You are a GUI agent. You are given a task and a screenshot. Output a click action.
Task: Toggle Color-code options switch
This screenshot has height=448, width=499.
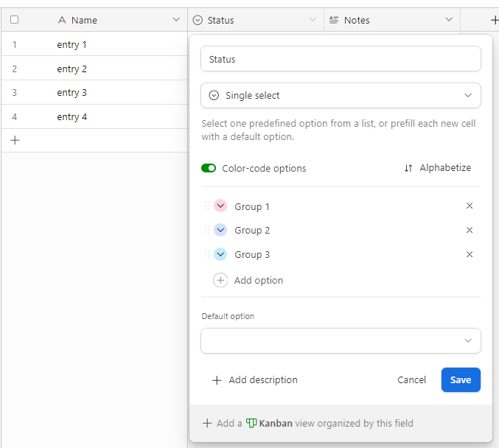(209, 168)
